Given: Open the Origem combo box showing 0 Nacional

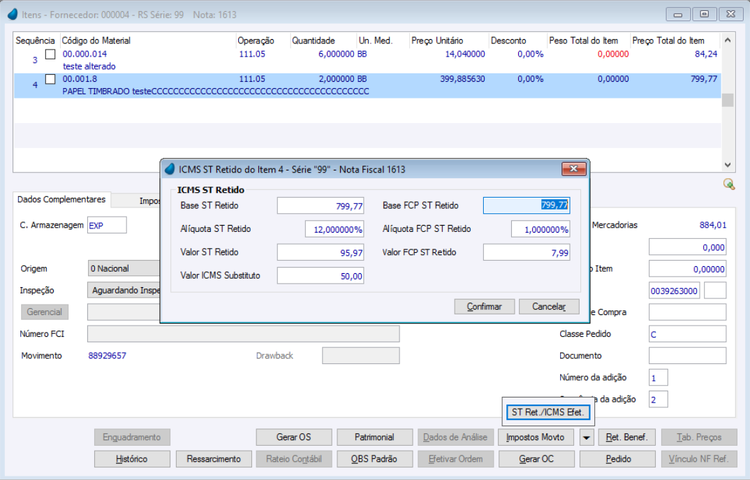Looking at the screenshot, I should click(123, 269).
